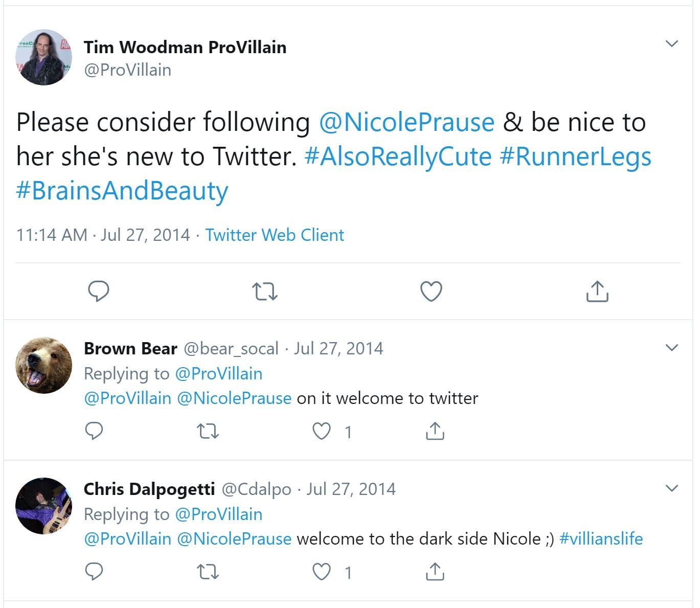Open the #BrainsAndBeauty hashtag
Viewport: 700px width, 608px height.
click(122, 191)
